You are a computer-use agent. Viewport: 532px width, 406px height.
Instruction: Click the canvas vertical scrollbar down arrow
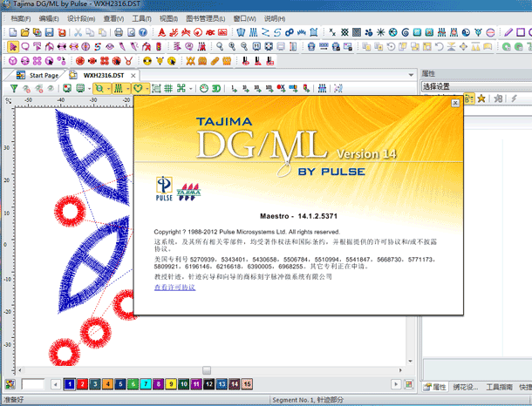411,362
